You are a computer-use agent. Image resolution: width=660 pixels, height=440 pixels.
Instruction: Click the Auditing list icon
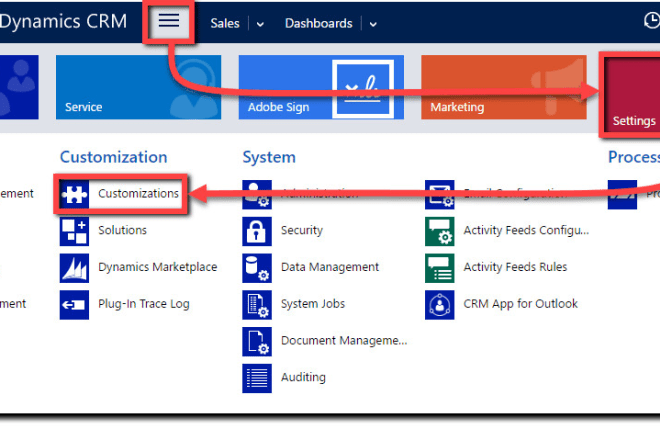(257, 378)
